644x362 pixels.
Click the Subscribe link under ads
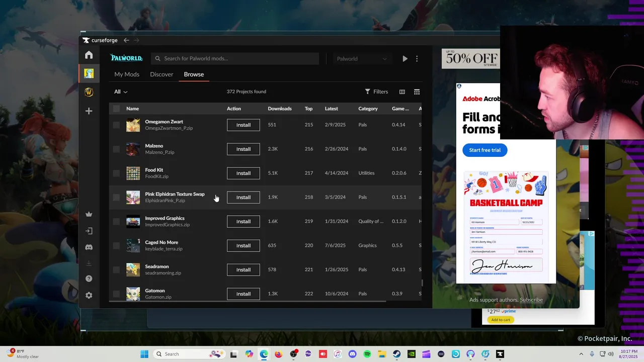531,300
